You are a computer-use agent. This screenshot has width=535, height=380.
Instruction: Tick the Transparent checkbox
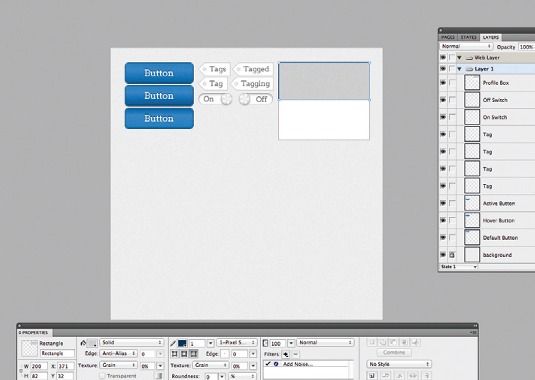(x=102, y=376)
